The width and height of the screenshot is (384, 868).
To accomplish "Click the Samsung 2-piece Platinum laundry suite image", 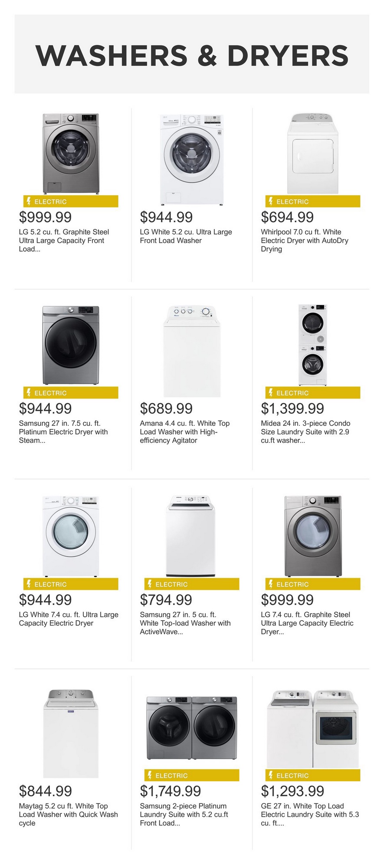I will click(x=192, y=727).
